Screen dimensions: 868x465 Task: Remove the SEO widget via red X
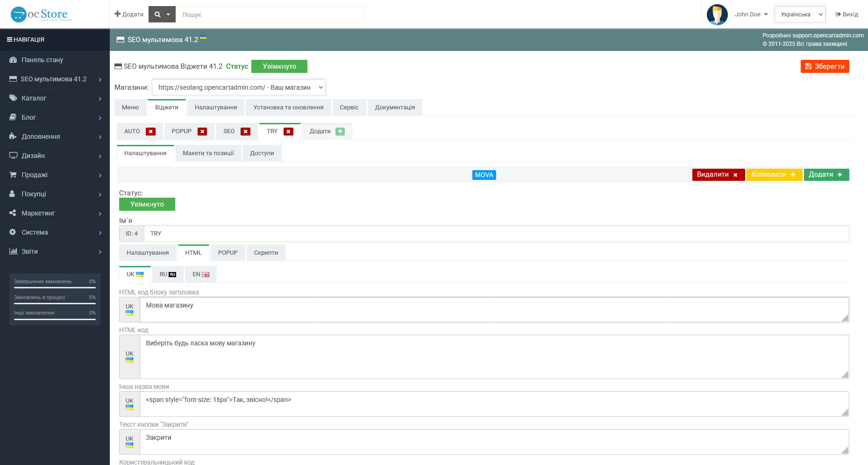[x=245, y=132]
